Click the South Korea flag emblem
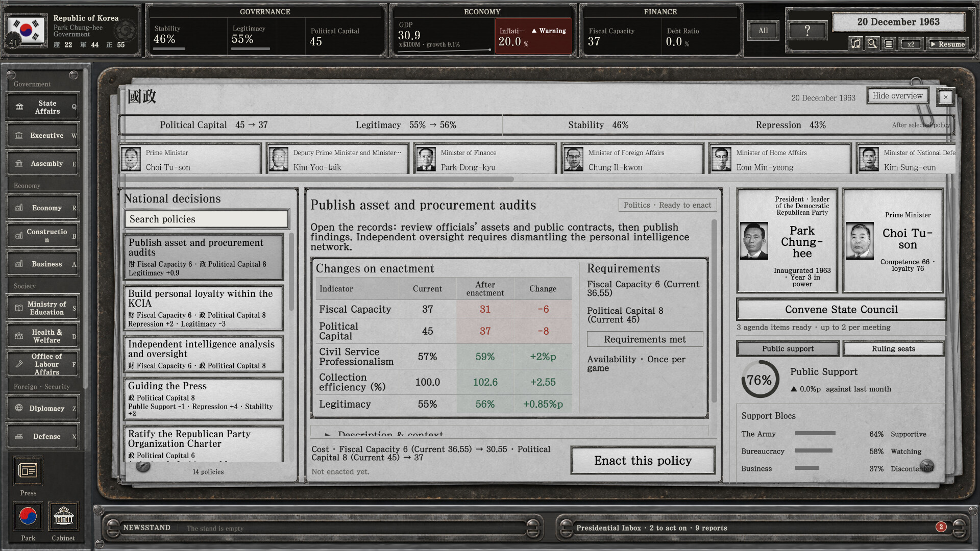Image resolution: width=980 pixels, height=551 pixels. (27, 31)
